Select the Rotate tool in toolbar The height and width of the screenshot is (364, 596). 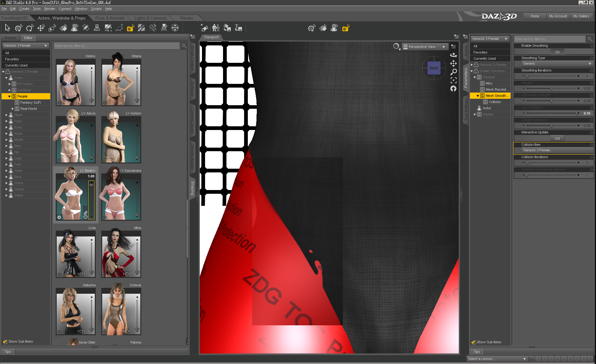(x=30, y=28)
